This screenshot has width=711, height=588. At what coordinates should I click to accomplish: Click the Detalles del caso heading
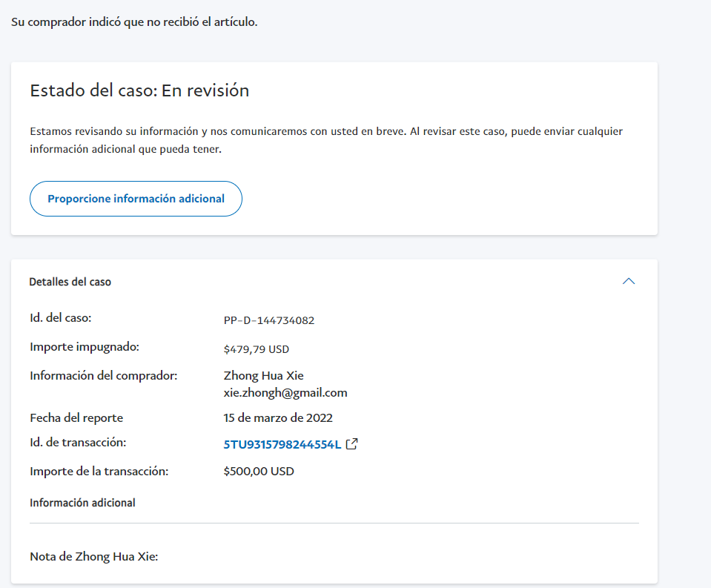[70, 282]
